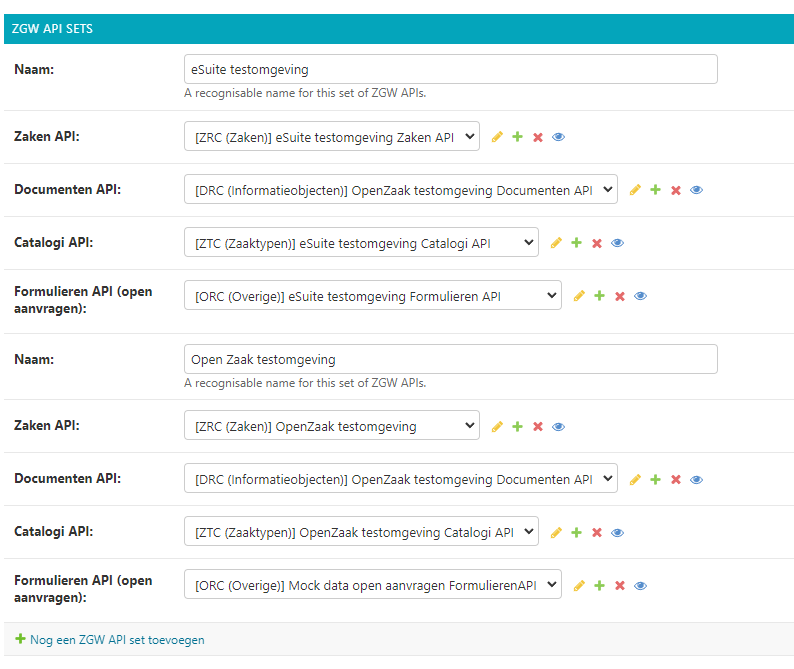Viewport: 794px width, 669px height.
Task: View eSuite Zaken API via eye icon
Action: [558, 137]
